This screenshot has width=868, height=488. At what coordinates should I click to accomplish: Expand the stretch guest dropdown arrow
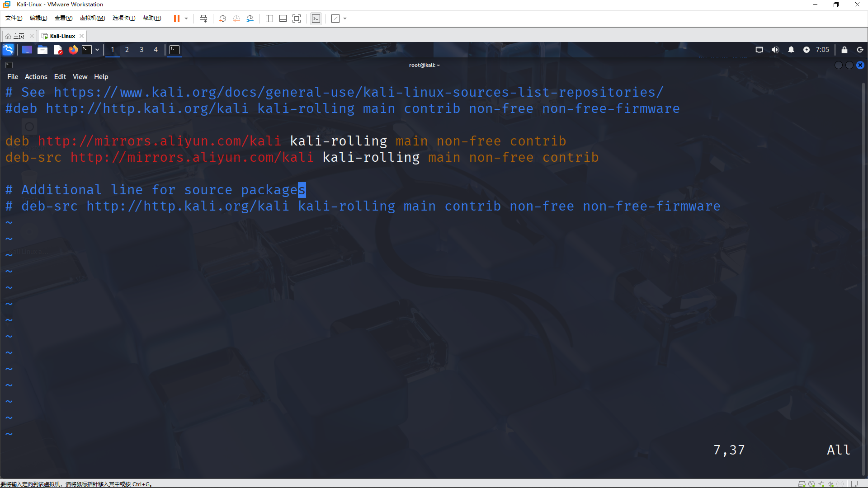click(x=345, y=19)
